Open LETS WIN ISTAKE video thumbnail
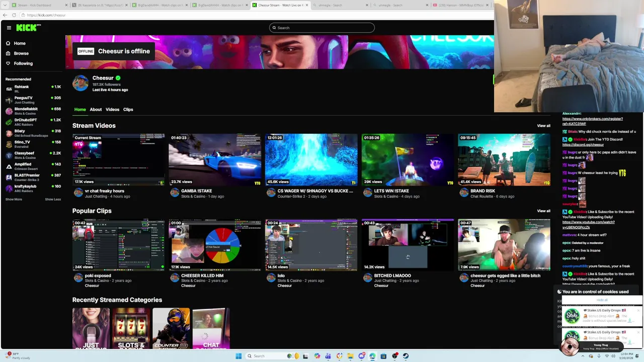Viewport: 644px width, 362px height. 408,160
